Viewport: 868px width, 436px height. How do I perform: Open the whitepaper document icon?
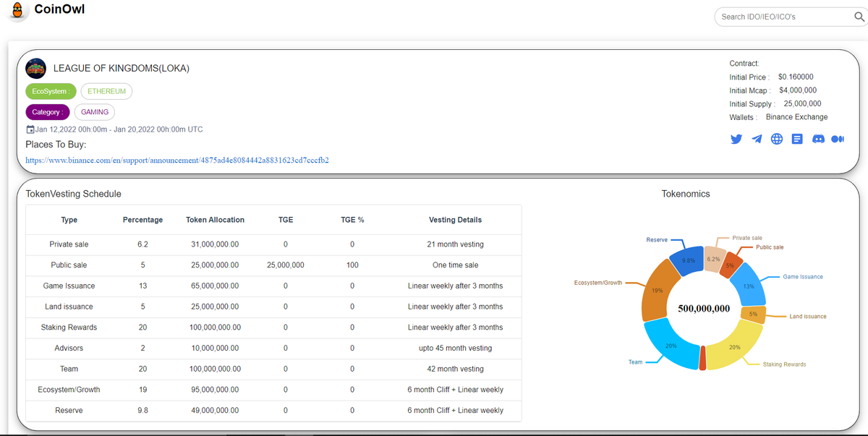pos(797,139)
